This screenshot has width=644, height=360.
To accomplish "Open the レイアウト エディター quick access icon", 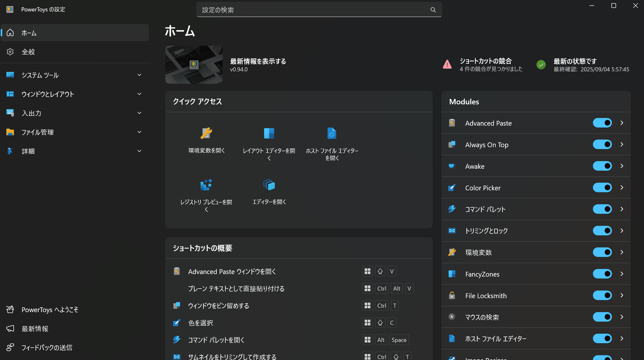I will (269, 133).
